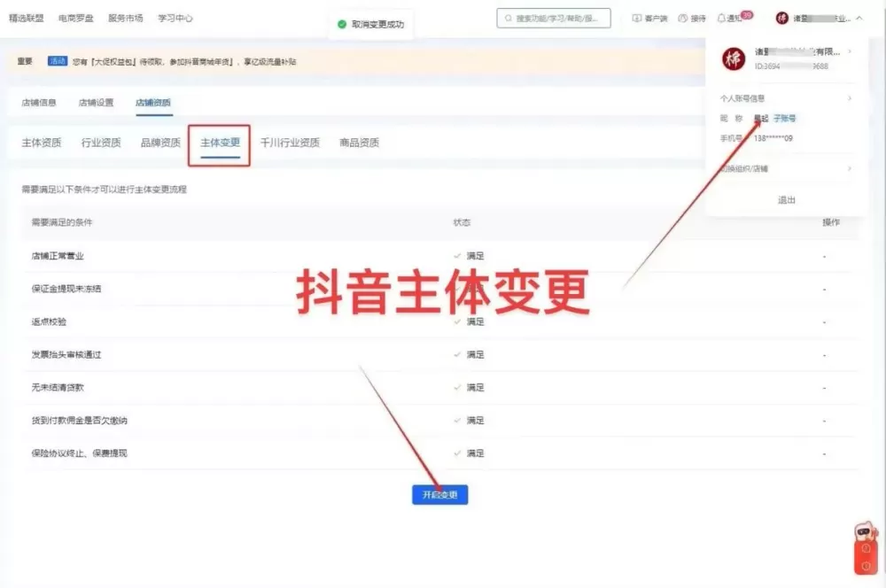This screenshot has height=588, width=886.
Task: Click 状态 column header
Action: (462, 222)
